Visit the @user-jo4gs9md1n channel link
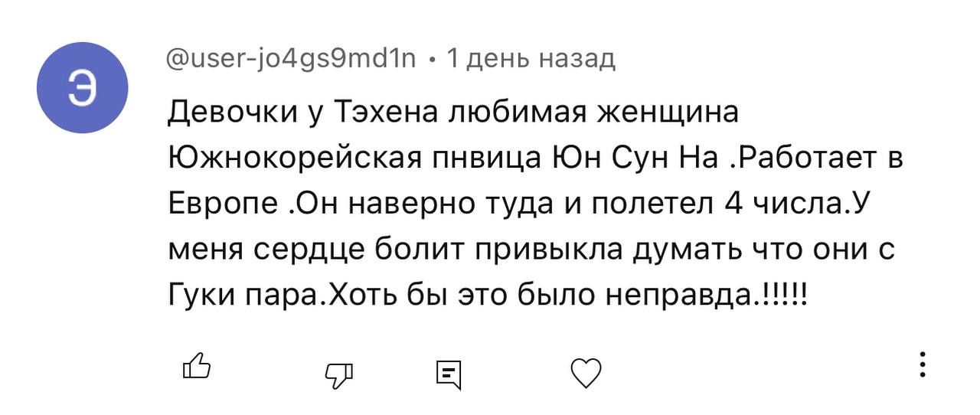The image size is (980, 415). (x=291, y=58)
